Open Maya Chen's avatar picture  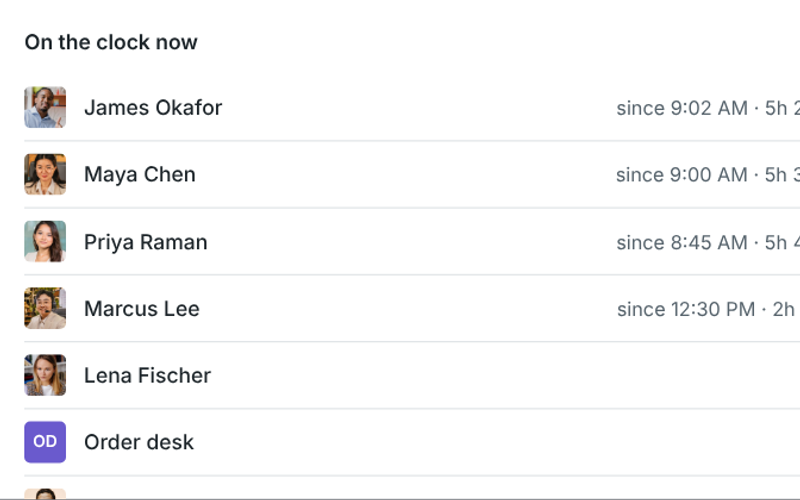point(45,174)
